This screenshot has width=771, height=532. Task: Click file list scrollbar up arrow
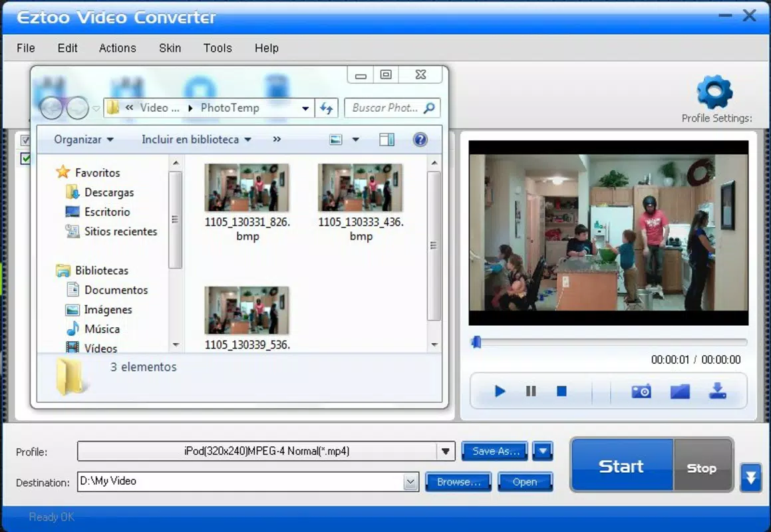click(x=434, y=163)
